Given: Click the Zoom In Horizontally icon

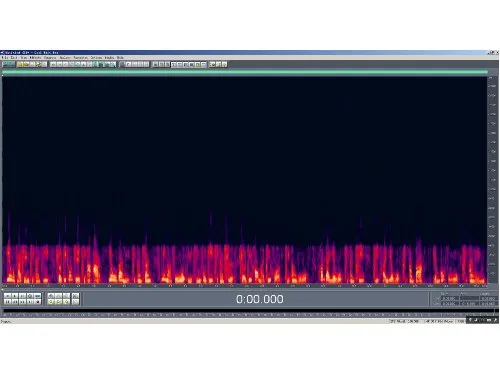Looking at the screenshot, I should (x=51, y=296).
